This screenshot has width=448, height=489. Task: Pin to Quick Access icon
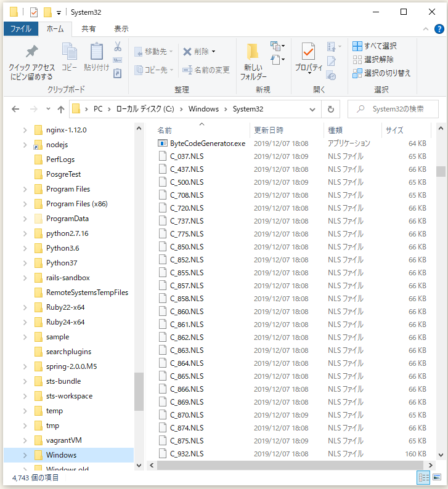[31, 52]
